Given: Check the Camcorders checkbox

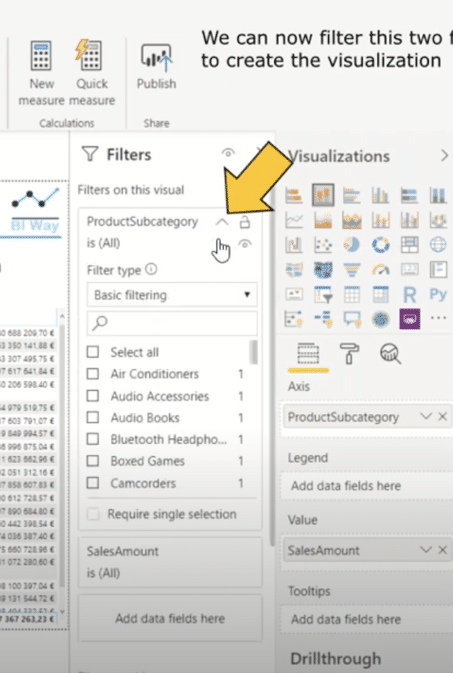Looking at the screenshot, I should point(93,483).
